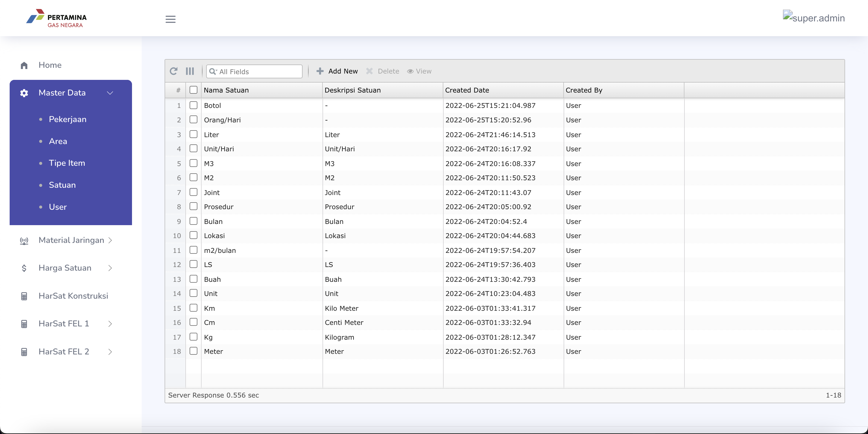Expand the HarSat FEL 2 chevron

coord(110,352)
